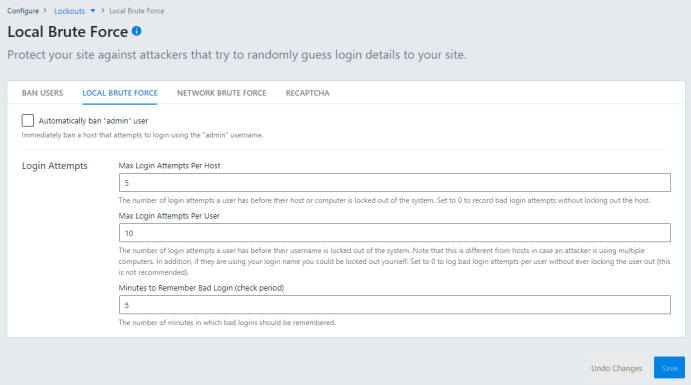
Task: Click the chevron separator after Configure breadcrumb
Action: (x=45, y=10)
